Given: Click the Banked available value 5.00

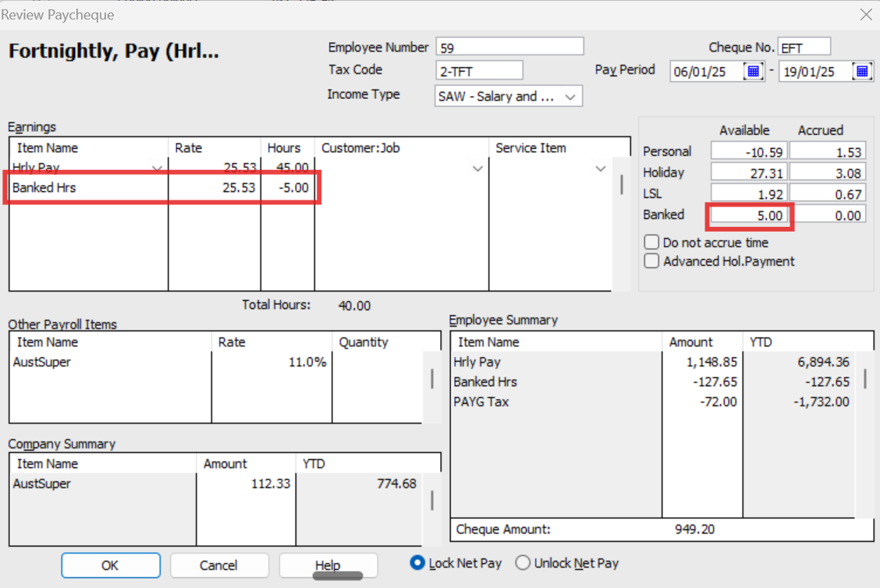Looking at the screenshot, I should pyautogui.click(x=749, y=215).
